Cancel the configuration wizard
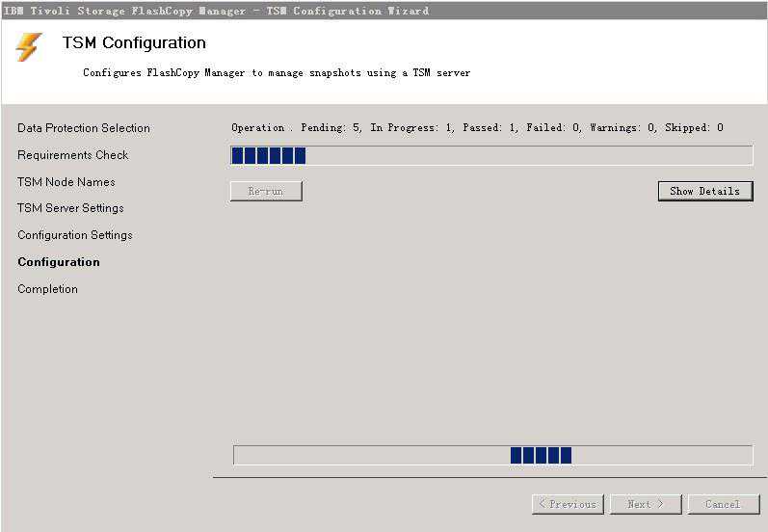Screen dimensions: 768x532 tap(723, 504)
